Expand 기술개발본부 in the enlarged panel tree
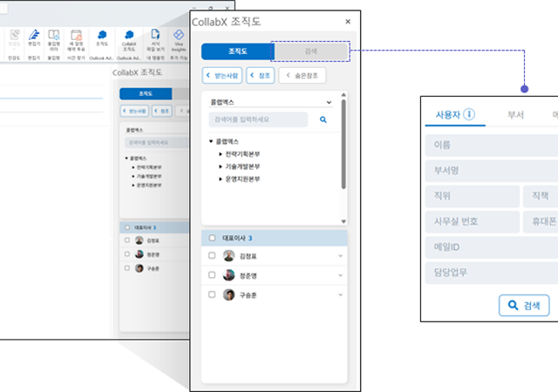Screen dimensions: 558x392 [x=221, y=166]
